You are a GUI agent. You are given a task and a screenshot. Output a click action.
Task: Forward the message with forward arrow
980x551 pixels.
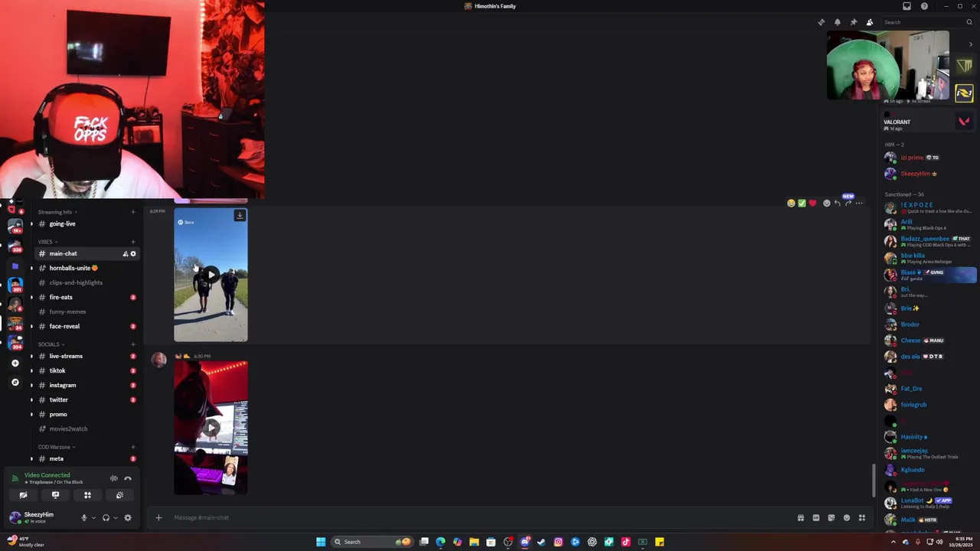pyautogui.click(x=848, y=203)
